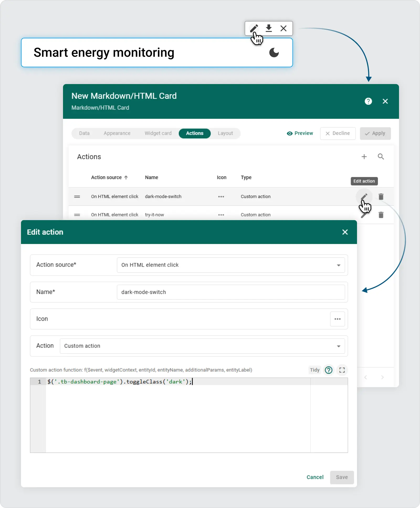Delete the try-it-now action
This screenshot has width=420, height=508.
tap(381, 215)
